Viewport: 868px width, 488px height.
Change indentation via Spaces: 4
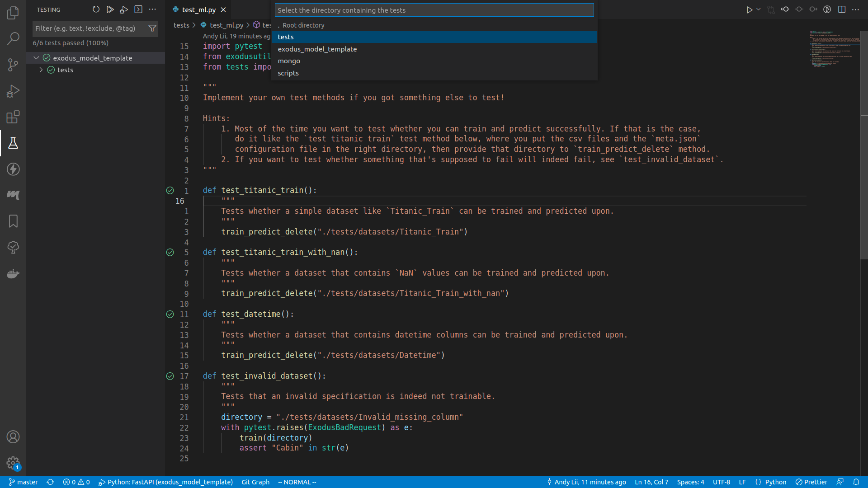click(690, 482)
